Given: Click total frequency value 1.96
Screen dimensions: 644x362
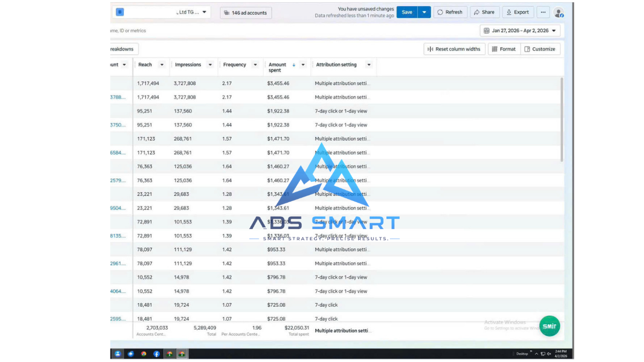Looking at the screenshot, I should [257, 328].
